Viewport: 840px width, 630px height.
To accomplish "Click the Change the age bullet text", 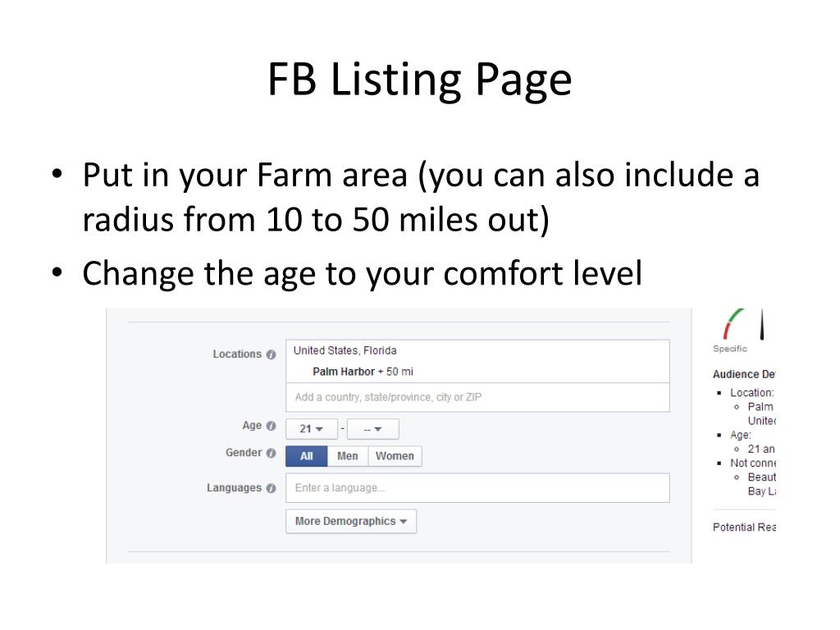I will [x=362, y=274].
